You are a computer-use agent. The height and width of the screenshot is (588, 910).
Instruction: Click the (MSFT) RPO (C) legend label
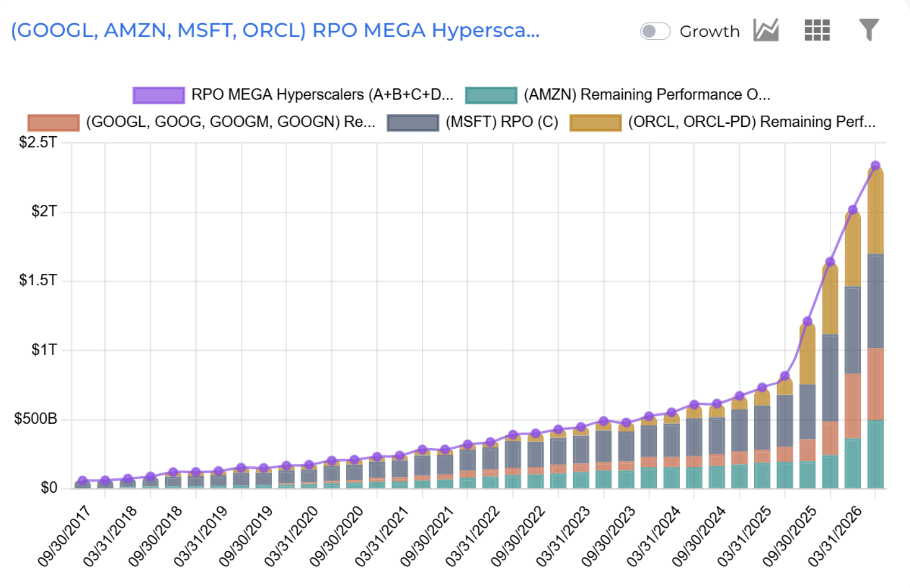click(x=502, y=122)
